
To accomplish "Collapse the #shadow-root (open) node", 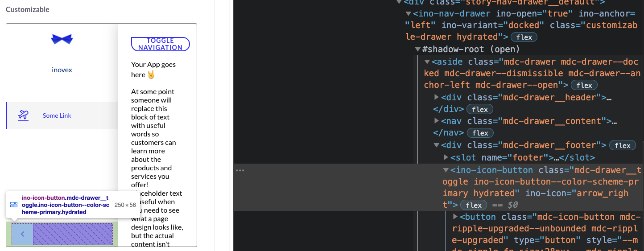I will tap(418, 49).
